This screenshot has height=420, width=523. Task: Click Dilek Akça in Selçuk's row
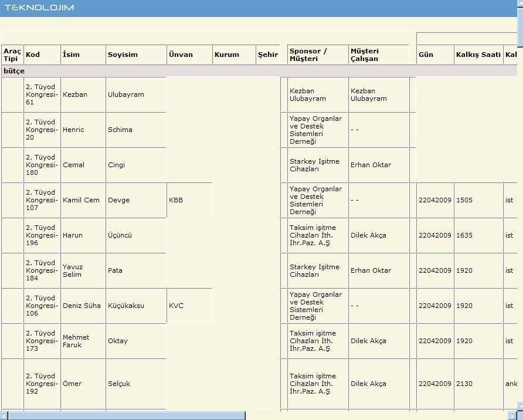coord(368,384)
